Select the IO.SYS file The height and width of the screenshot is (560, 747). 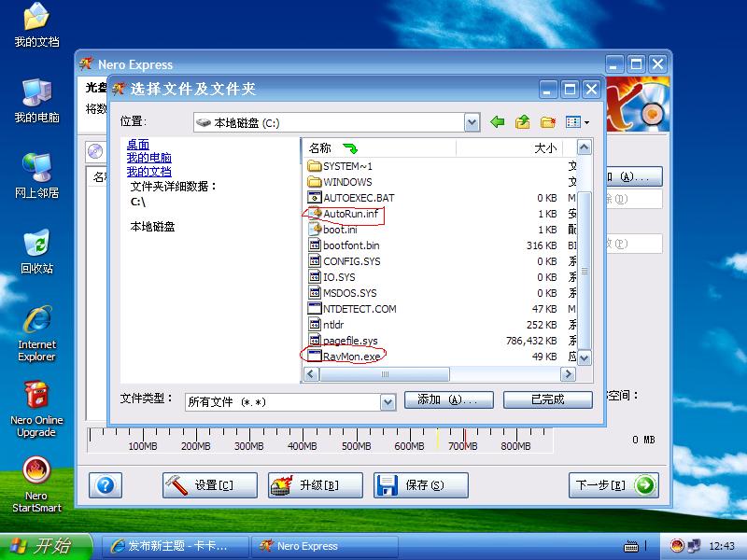pyautogui.click(x=331, y=276)
